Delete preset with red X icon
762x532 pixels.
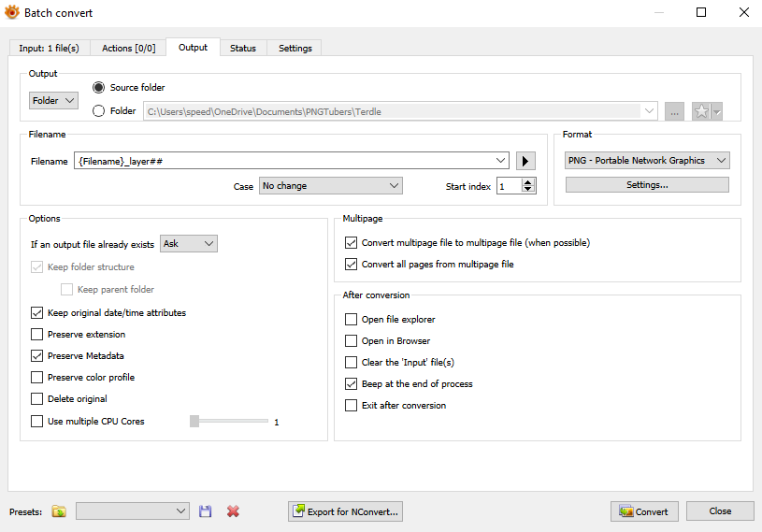233,511
